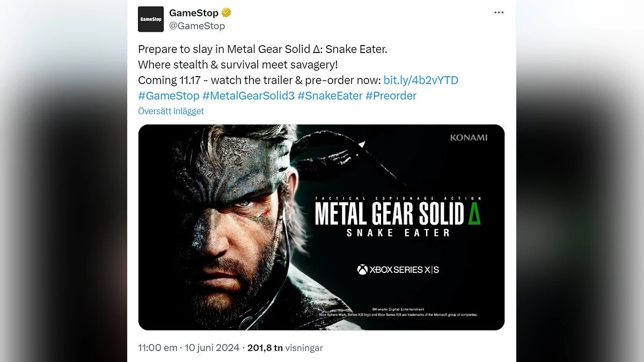Open the #MetalGearSolid3 hashtag
Screen dimensions: 644x362
(x=248, y=96)
